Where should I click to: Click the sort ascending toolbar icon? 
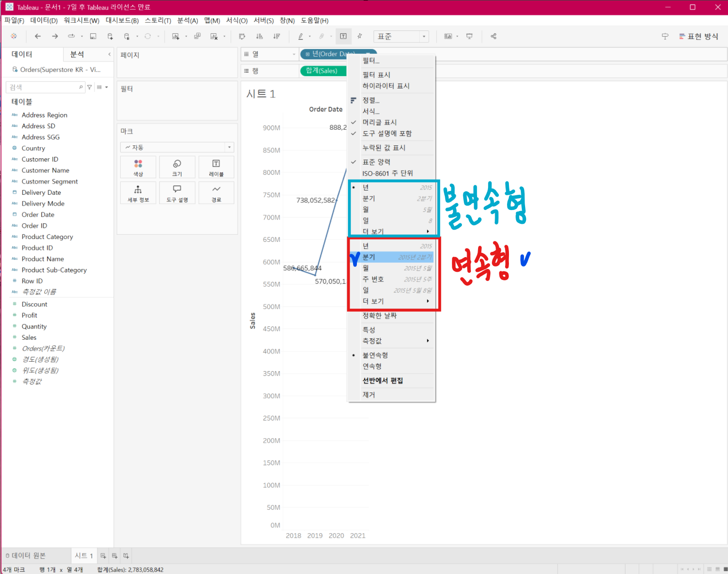click(259, 36)
